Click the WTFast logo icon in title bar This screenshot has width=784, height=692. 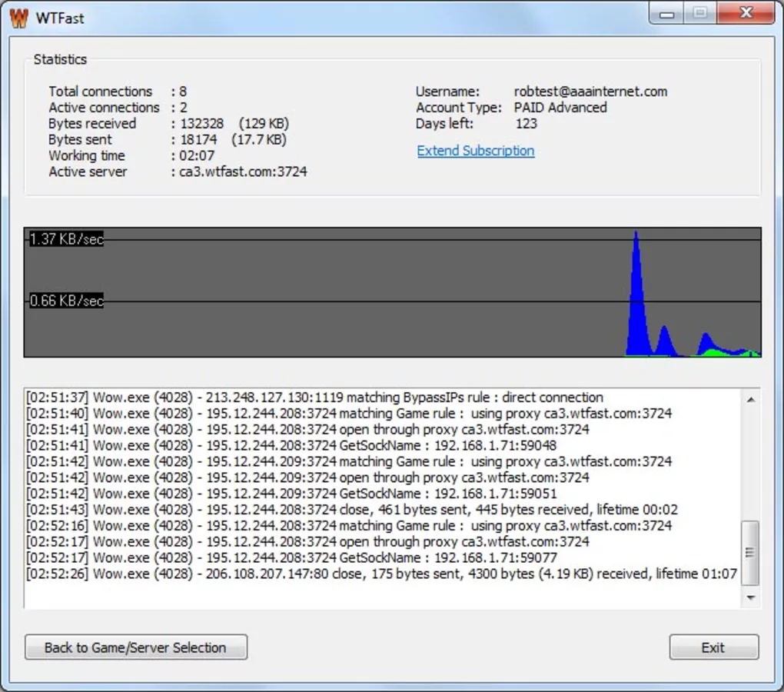coord(18,18)
